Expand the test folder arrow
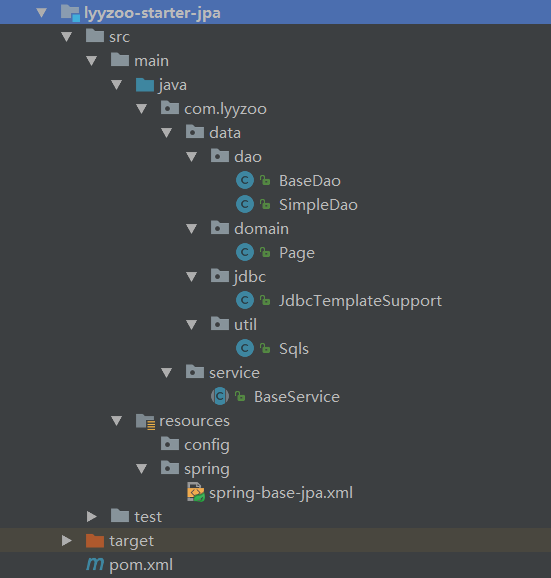 (x=92, y=517)
